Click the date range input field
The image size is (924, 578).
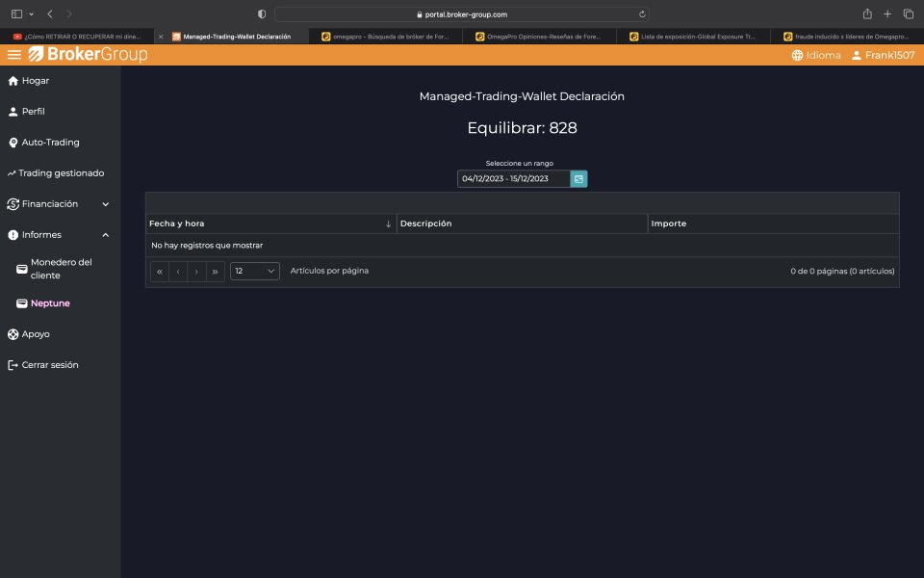point(514,178)
